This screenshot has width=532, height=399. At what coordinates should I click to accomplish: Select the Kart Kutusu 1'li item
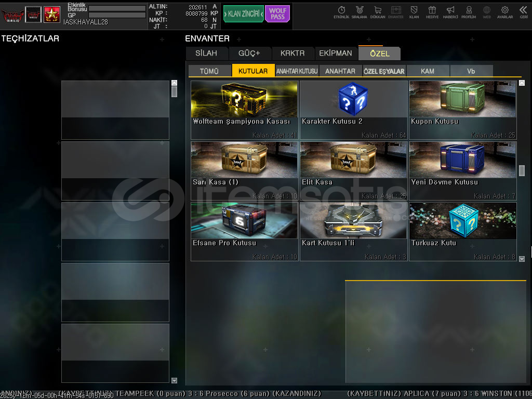pyautogui.click(x=353, y=232)
